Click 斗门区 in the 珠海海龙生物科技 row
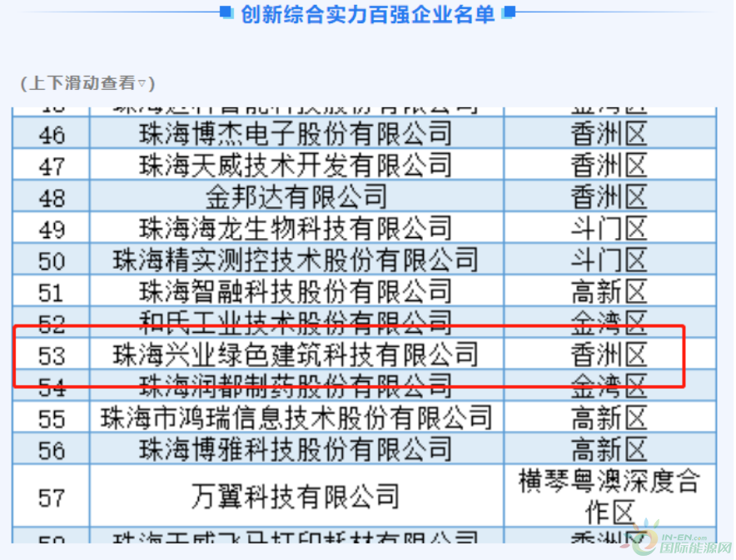This screenshot has height=560, width=736. click(x=609, y=228)
